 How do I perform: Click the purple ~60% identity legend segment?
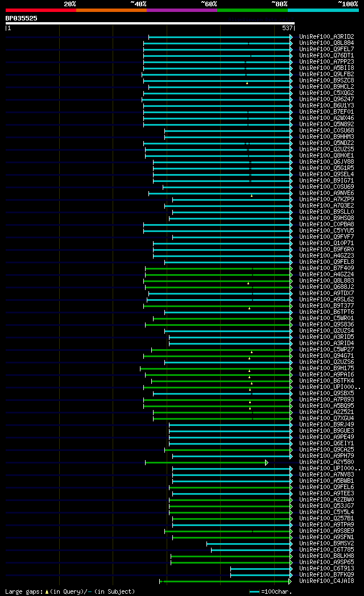click(181, 10)
